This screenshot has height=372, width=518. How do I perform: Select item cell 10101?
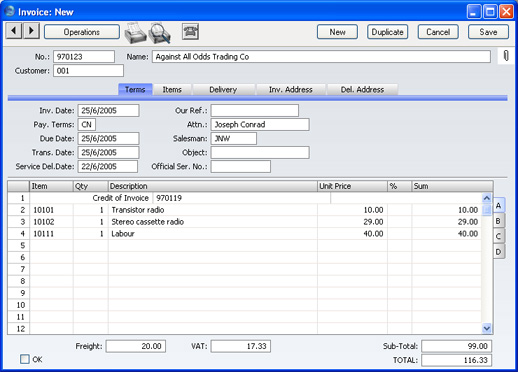[x=51, y=210]
